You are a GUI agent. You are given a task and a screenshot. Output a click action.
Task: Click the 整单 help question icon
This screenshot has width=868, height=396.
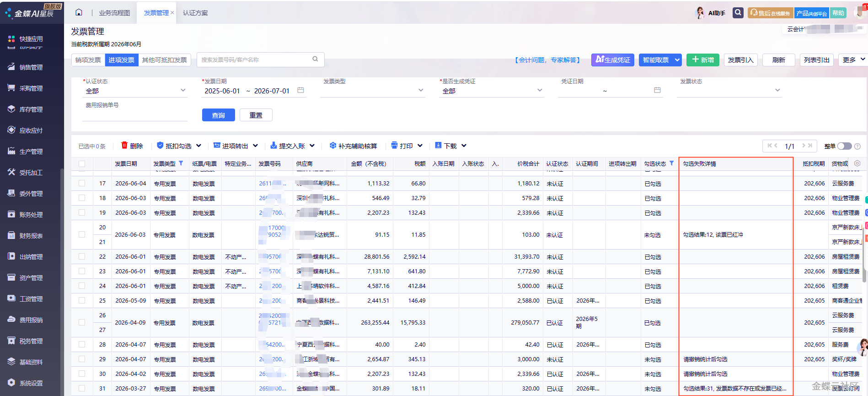857,146
